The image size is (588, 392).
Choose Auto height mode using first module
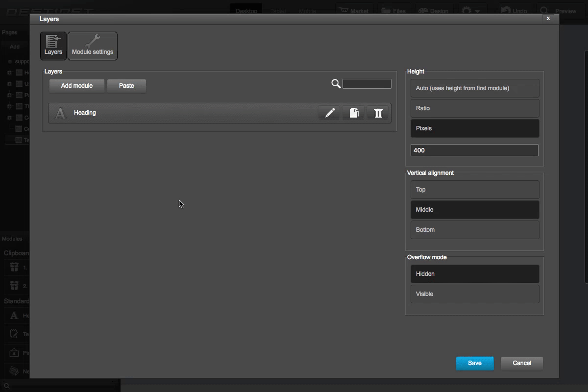[474, 88]
